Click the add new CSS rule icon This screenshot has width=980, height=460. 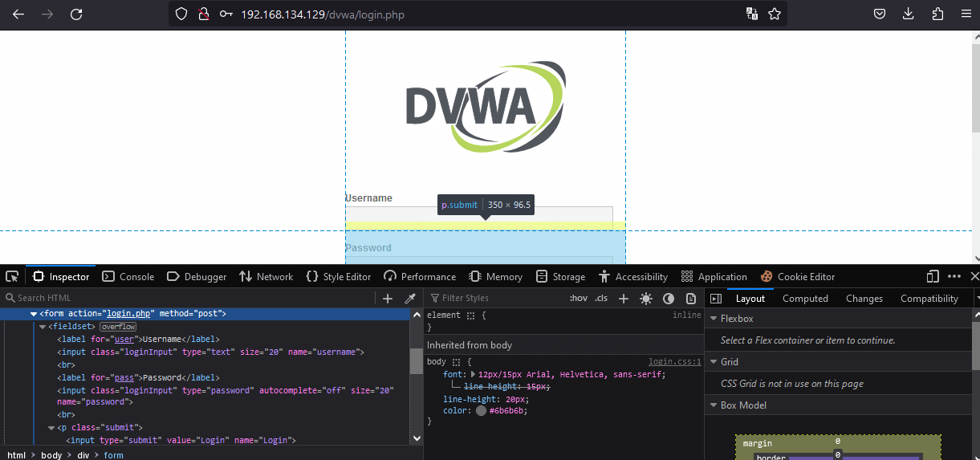click(x=623, y=299)
